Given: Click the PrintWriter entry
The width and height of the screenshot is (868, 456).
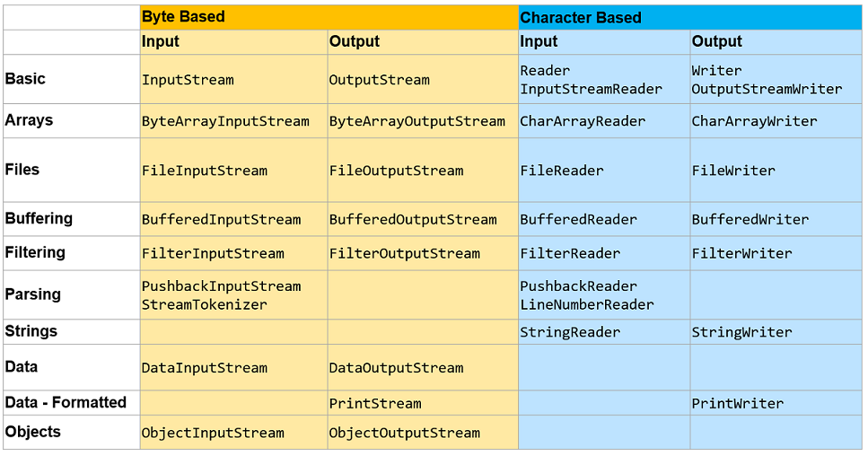Looking at the screenshot, I should [737, 403].
